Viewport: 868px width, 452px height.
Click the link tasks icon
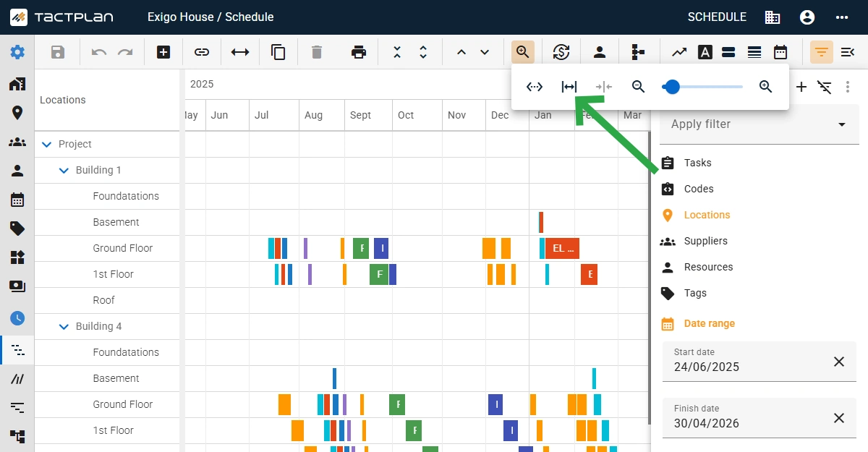click(x=202, y=52)
